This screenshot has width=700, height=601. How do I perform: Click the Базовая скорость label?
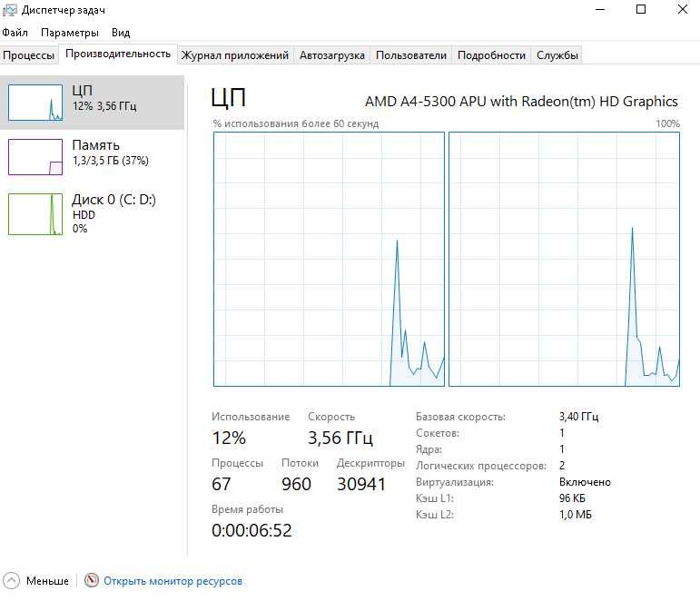click(460, 417)
